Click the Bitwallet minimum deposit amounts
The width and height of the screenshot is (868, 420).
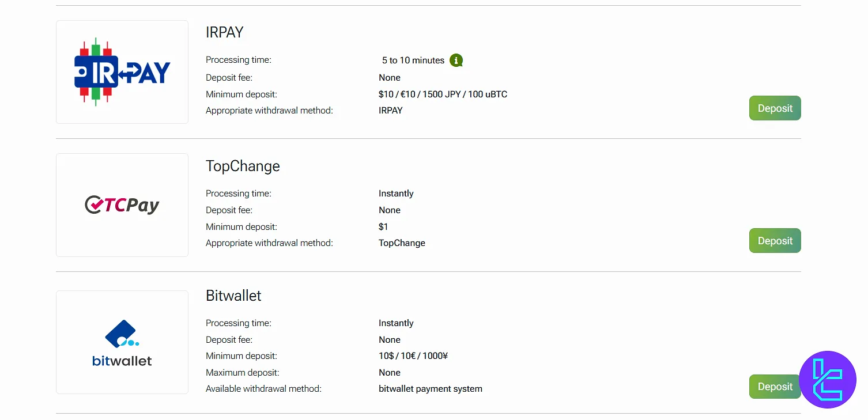(413, 356)
